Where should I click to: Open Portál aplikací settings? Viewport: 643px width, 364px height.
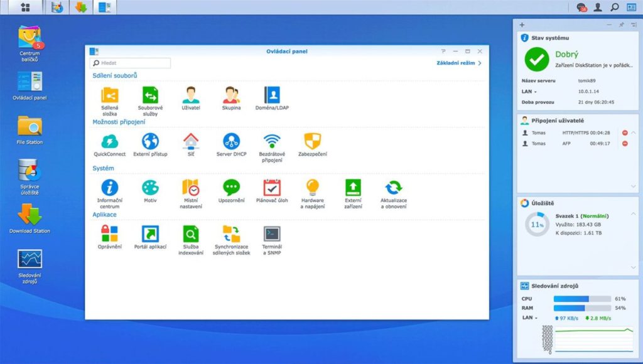(150, 237)
